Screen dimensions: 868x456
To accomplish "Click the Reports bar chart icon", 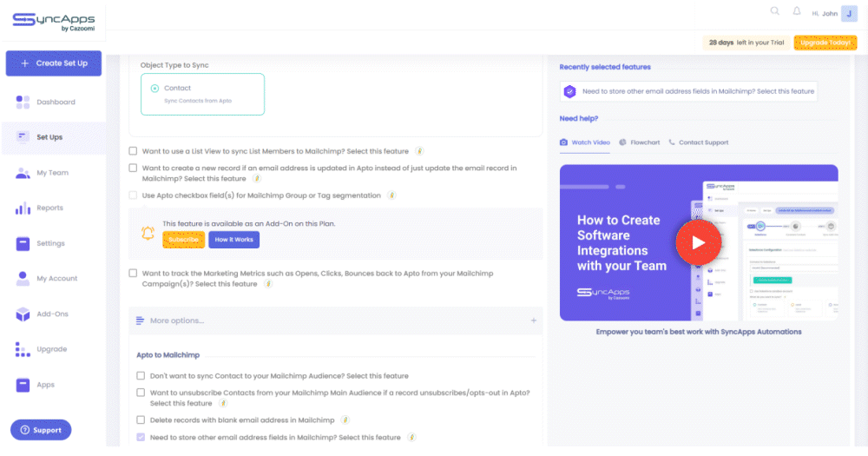I will pyautogui.click(x=23, y=208).
